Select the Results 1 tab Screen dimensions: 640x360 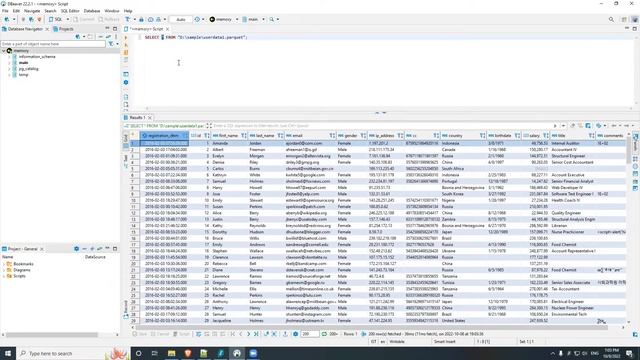(x=138, y=118)
